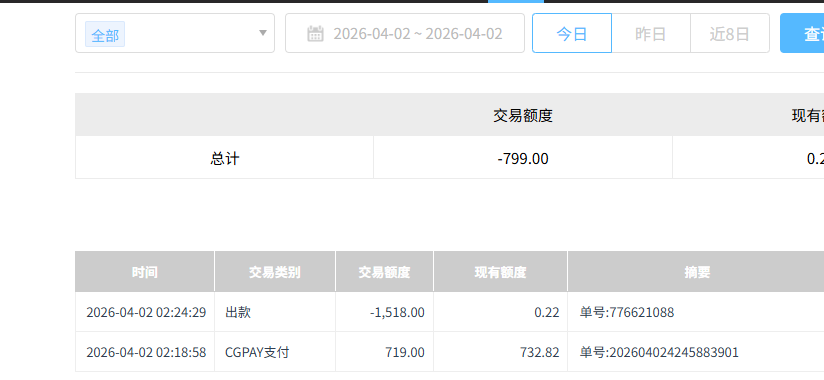The height and width of the screenshot is (380, 824).
Task: Click the 交易额度 column header in detail table
Action: pyautogui.click(x=384, y=272)
